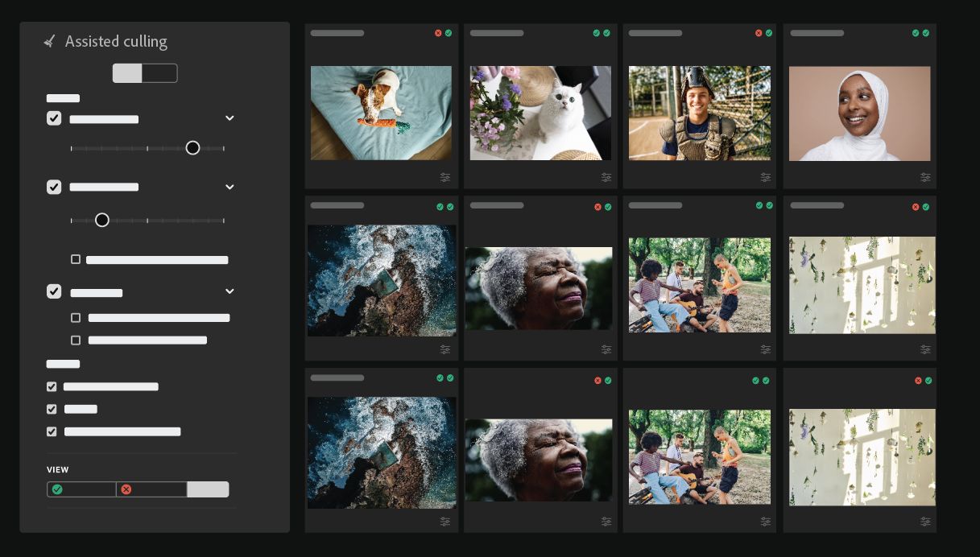
Task: Select the middle-row hanging flowers photo
Action: pyautogui.click(x=862, y=285)
